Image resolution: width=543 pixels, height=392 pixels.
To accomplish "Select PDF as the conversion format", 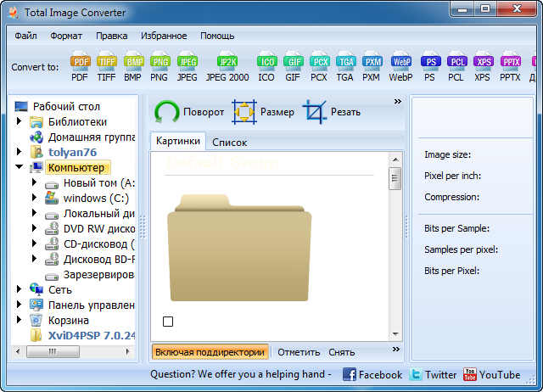I will [x=80, y=66].
